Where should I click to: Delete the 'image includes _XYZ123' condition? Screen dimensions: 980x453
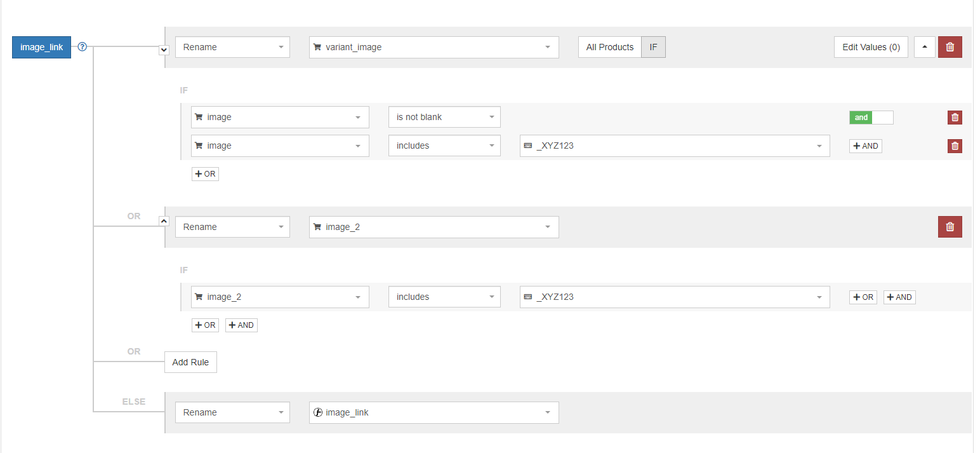click(955, 146)
